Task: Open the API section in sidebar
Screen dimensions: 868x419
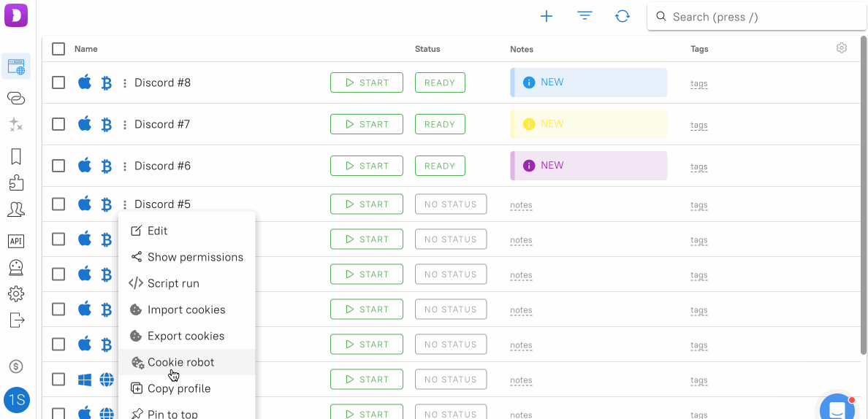Action: pos(16,242)
